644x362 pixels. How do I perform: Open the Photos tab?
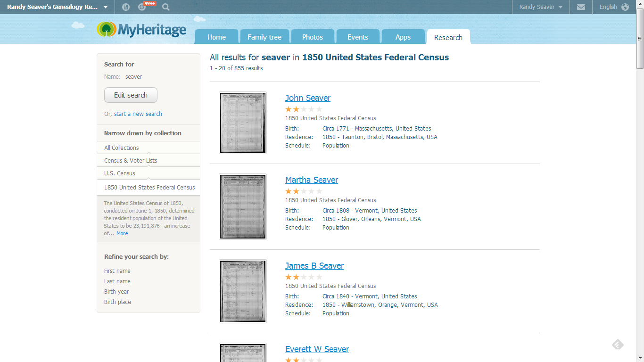click(313, 36)
